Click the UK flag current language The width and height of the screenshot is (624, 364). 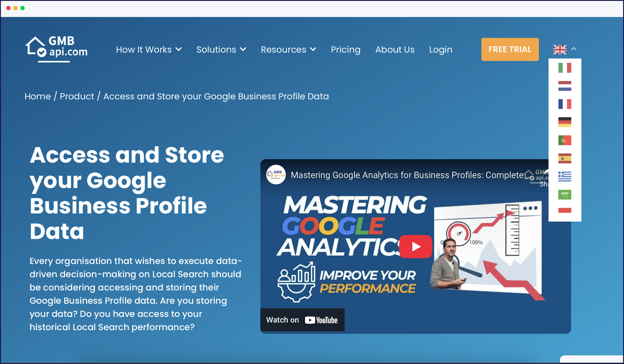tap(560, 49)
